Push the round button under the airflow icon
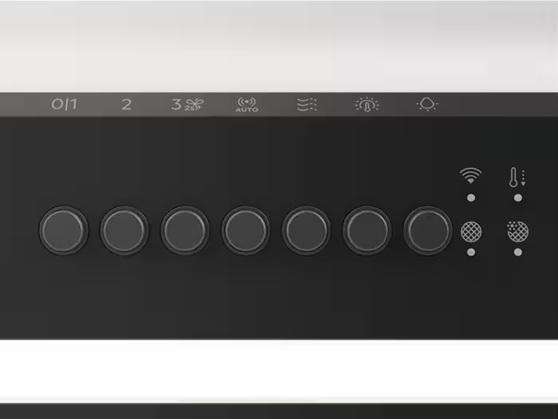This screenshot has height=419, width=558. click(306, 230)
